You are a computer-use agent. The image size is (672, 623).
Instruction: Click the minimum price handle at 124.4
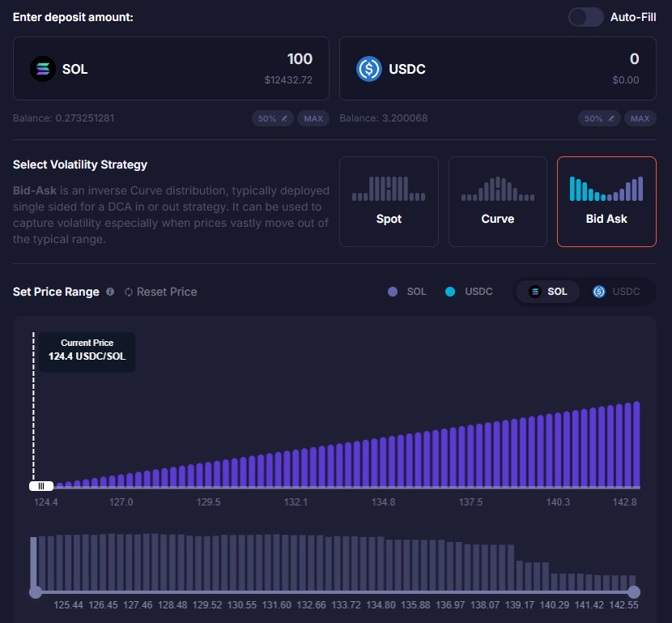[40, 486]
